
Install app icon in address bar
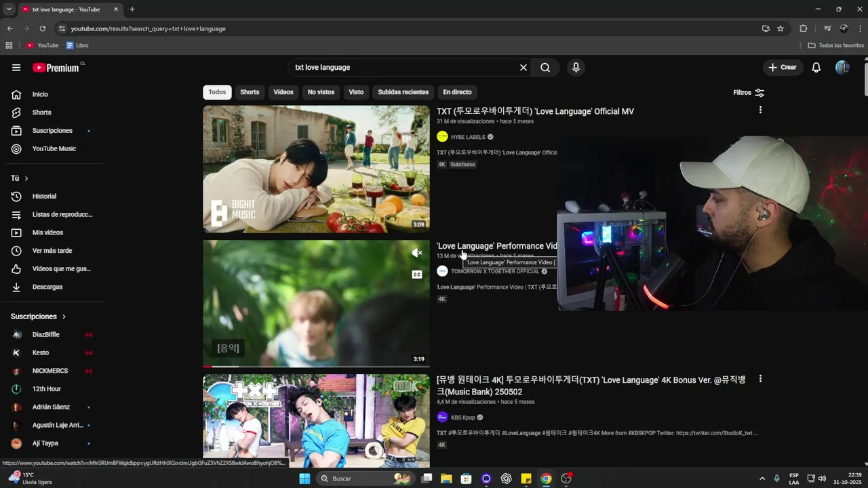(766, 28)
